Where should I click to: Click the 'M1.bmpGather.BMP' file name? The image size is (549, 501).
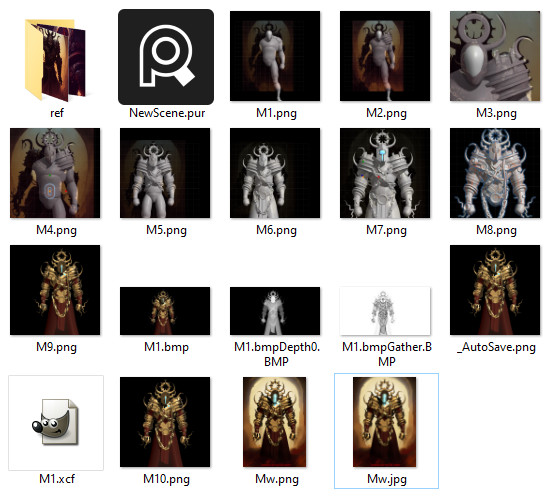pos(387,354)
